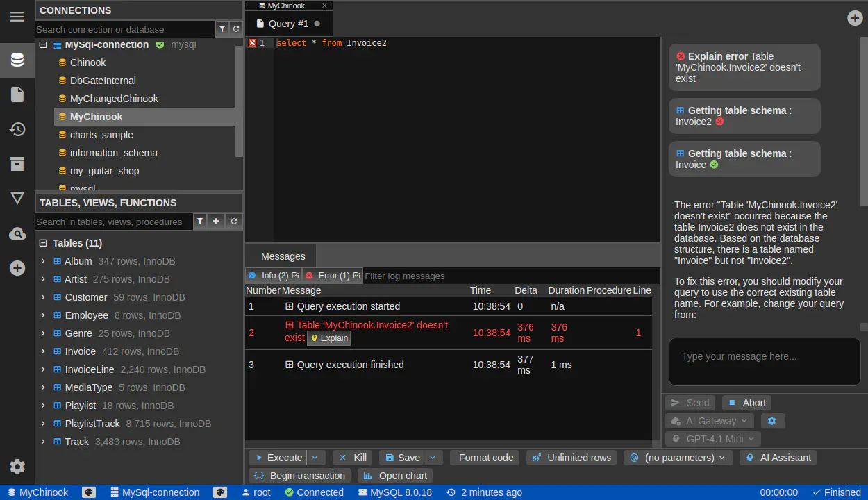Image resolution: width=868 pixels, height=500 pixels.
Task: Select the charts_sample database
Action: 101,135
